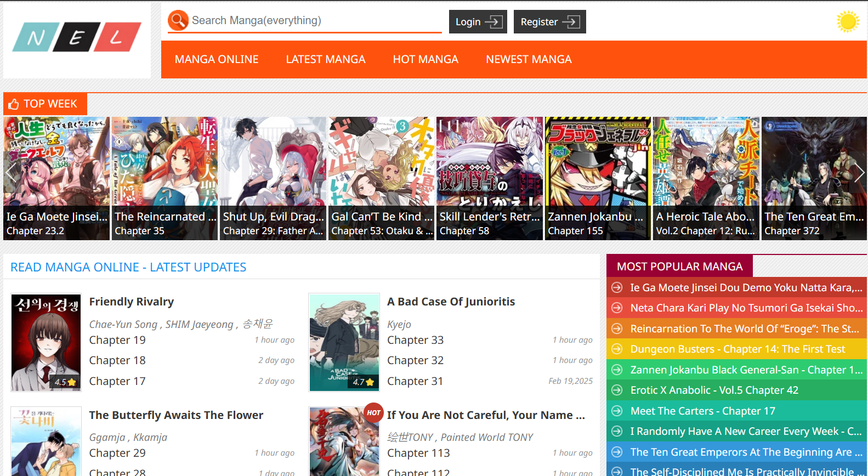Image resolution: width=868 pixels, height=476 pixels.
Task: Open the NEL site logo
Action: tap(77, 37)
